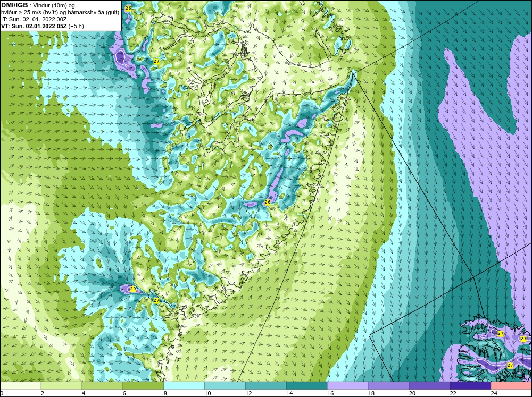Click the legend scale value 6
Screen dimensions: 532x397
124,393
